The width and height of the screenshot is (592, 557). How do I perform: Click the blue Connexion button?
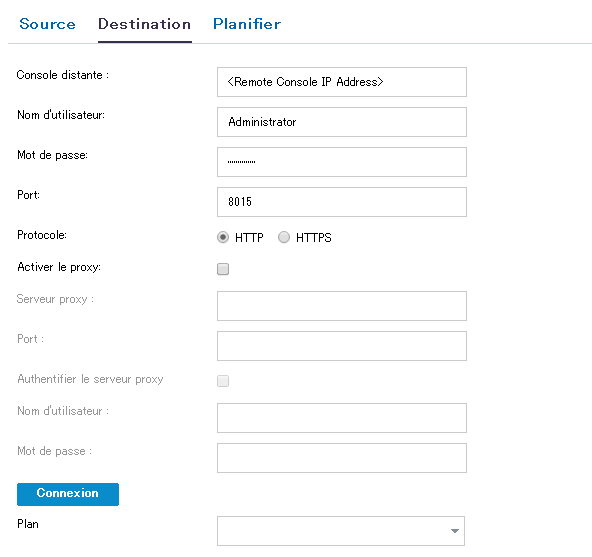pos(68,494)
